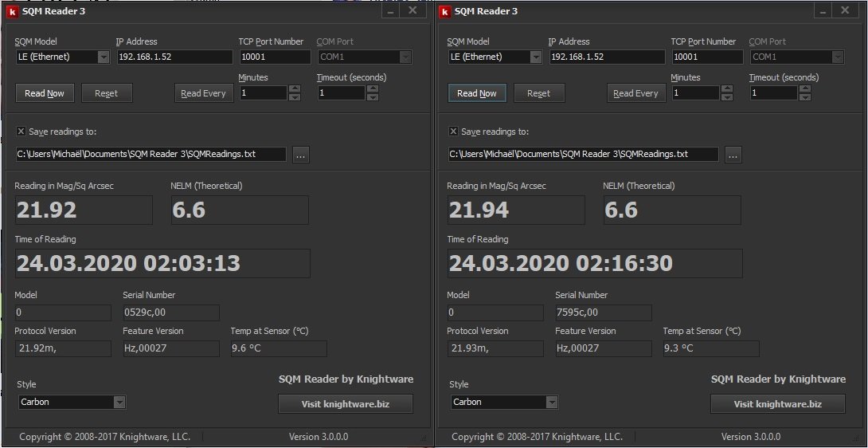Click Read Now in right window
The width and height of the screenshot is (868, 448).
click(477, 93)
